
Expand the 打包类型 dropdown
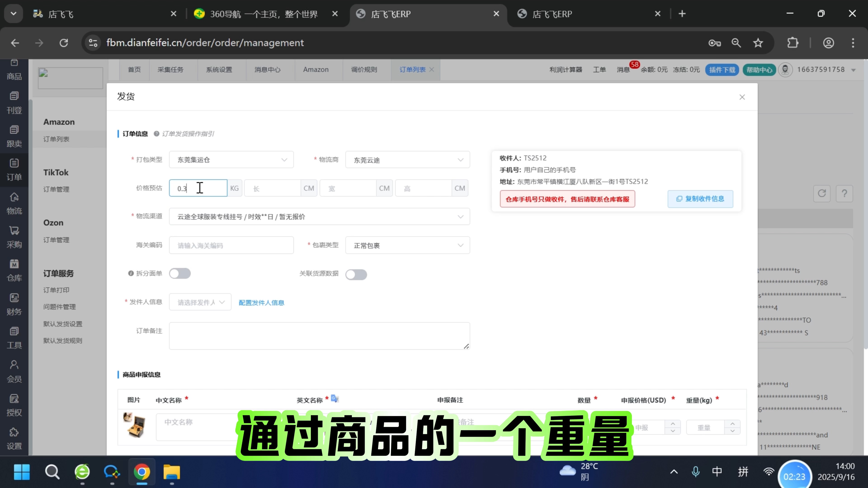[231, 160]
